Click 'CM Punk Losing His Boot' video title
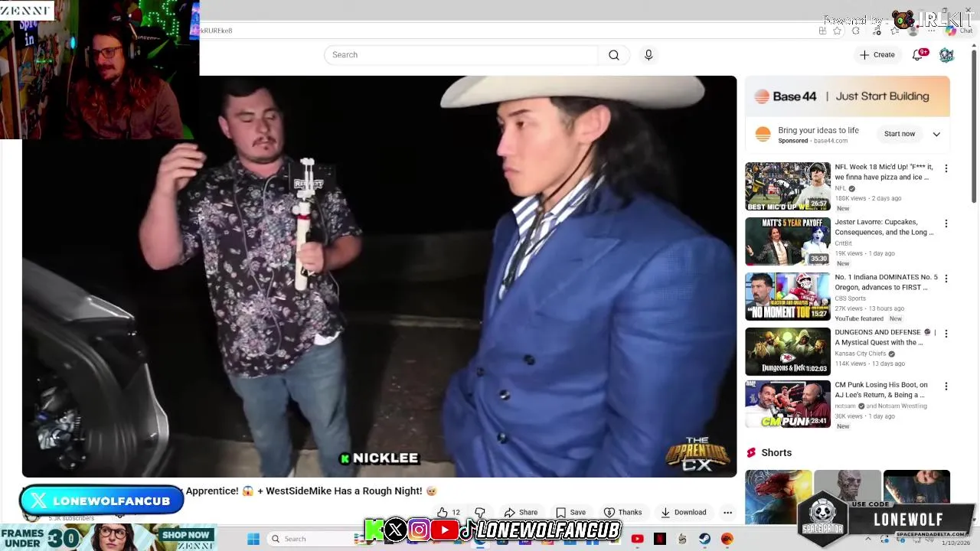Image resolution: width=980 pixels, height=551 pixels. pos(881,390)
